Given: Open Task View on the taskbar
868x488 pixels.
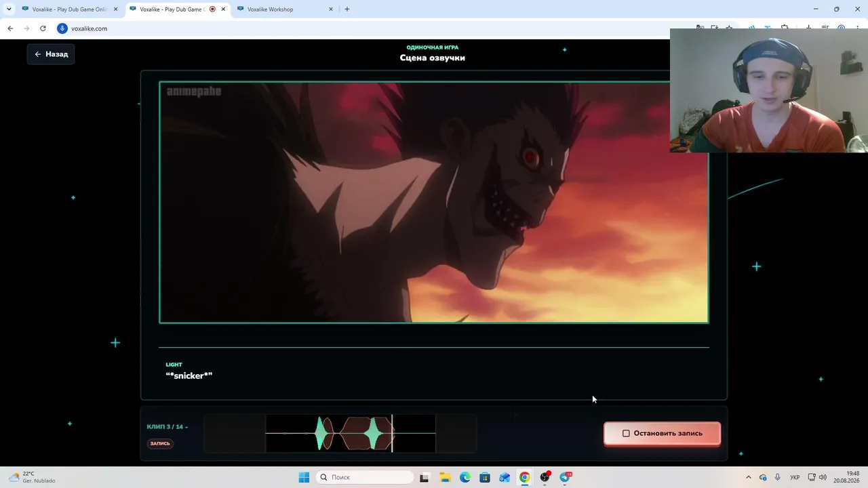Looking at the screenshot, I should pos(425,477).
